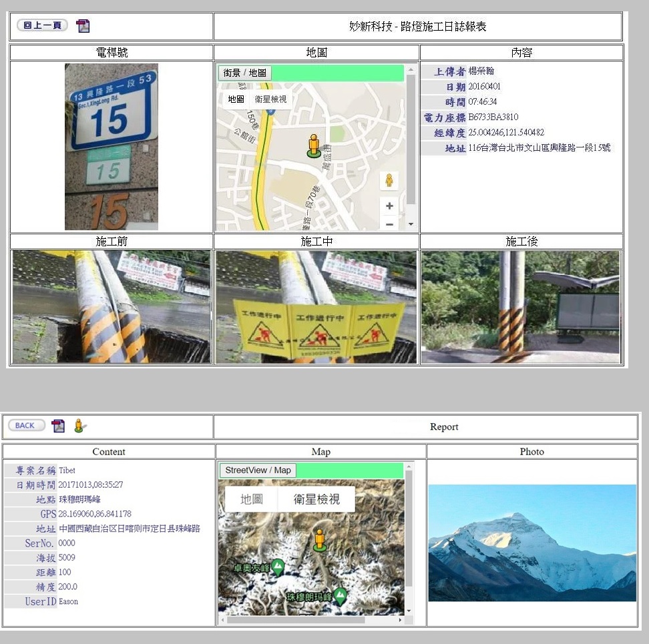Click the pegman edit icon beside BACK
This screenshot has height=644, width=649.
pos(79,426)
